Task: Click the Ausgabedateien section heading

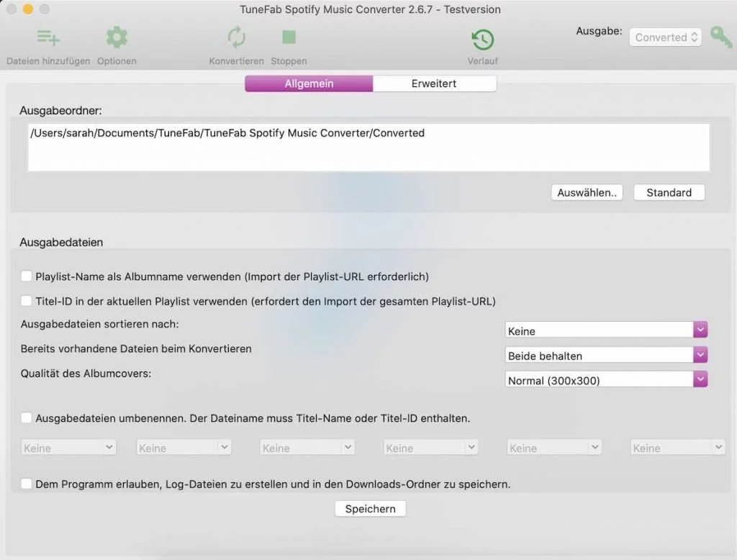Action: coord(61,242)
